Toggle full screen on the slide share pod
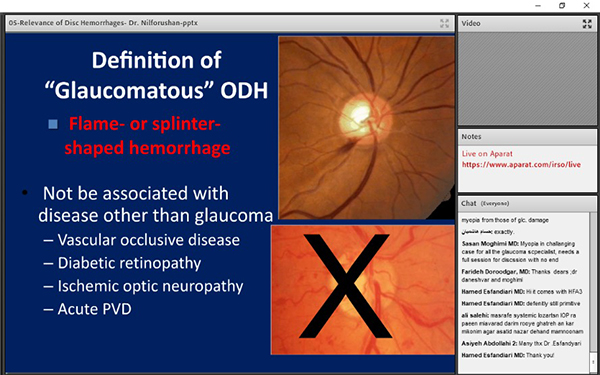Screen dimensions: 600x375 pos(444,23)
